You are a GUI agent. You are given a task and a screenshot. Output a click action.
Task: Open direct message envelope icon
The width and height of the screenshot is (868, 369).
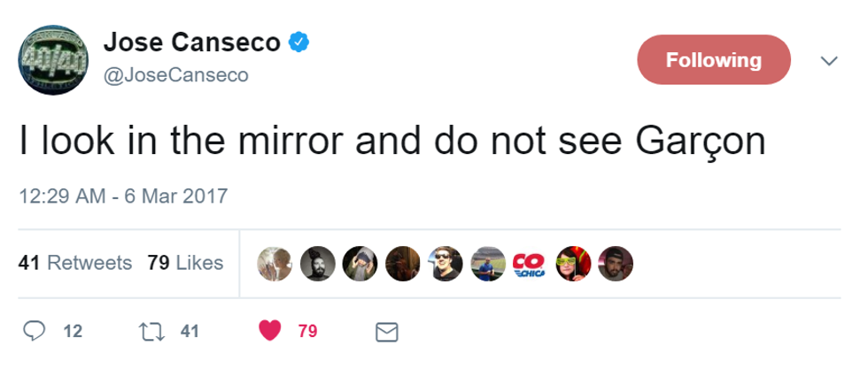(387, 332)
